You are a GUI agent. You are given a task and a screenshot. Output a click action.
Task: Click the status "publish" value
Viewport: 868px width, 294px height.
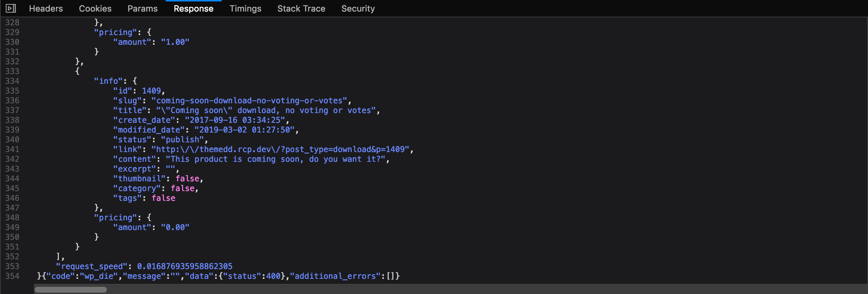coord(182,139)
